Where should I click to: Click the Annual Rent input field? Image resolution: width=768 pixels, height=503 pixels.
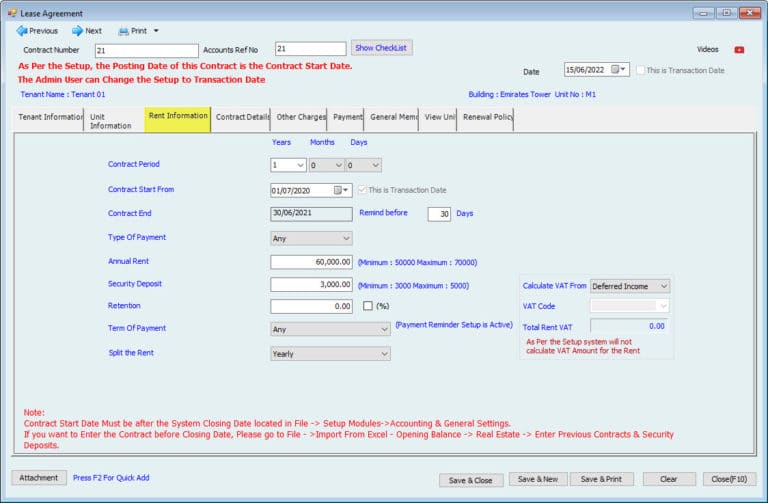pos(311,262)
